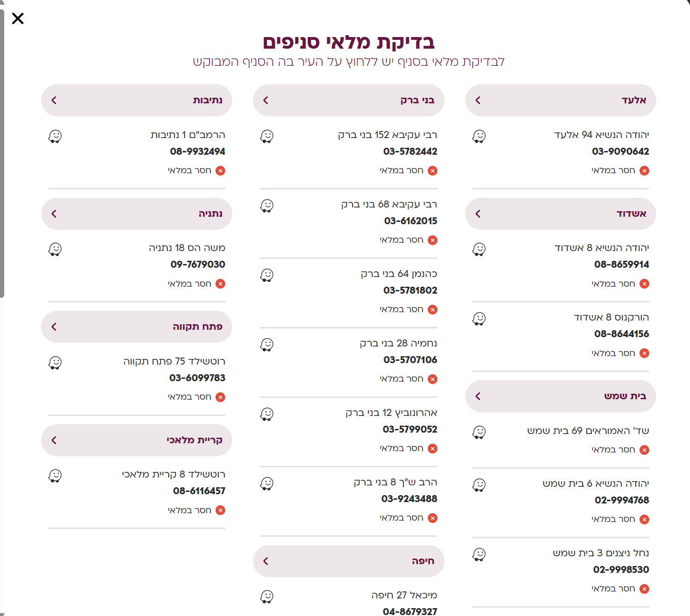Viewport: 690px width, 616px height.
Task: Click the vertical scrollbar on the left edge
Action: coord(2,153)
